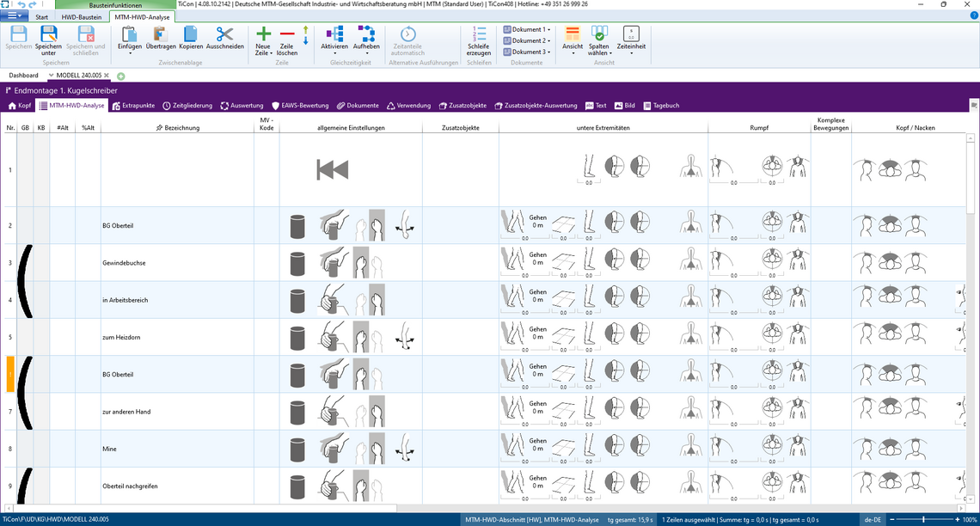This screenshot has height=526, width=980.
Task: Select the 'zum Heizdorn' row description
Action: [121, 338]
